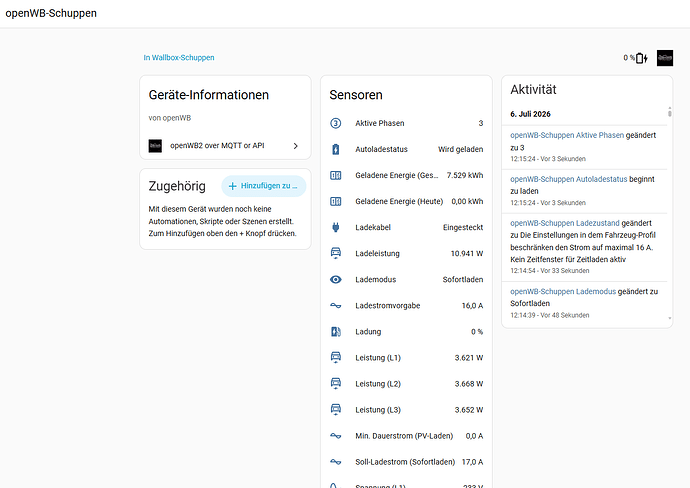Click the Ladung battery icon
This screenshot has height=488, width=690.
(335, 332)
